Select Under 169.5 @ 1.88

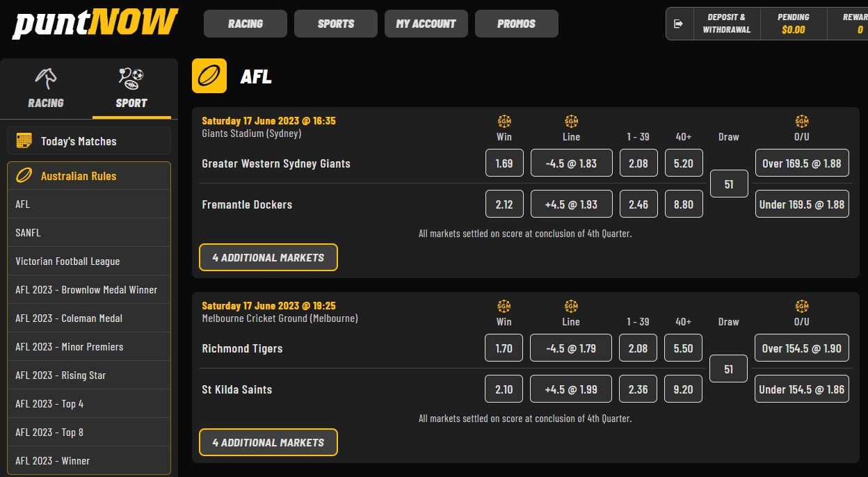[802, 204]
